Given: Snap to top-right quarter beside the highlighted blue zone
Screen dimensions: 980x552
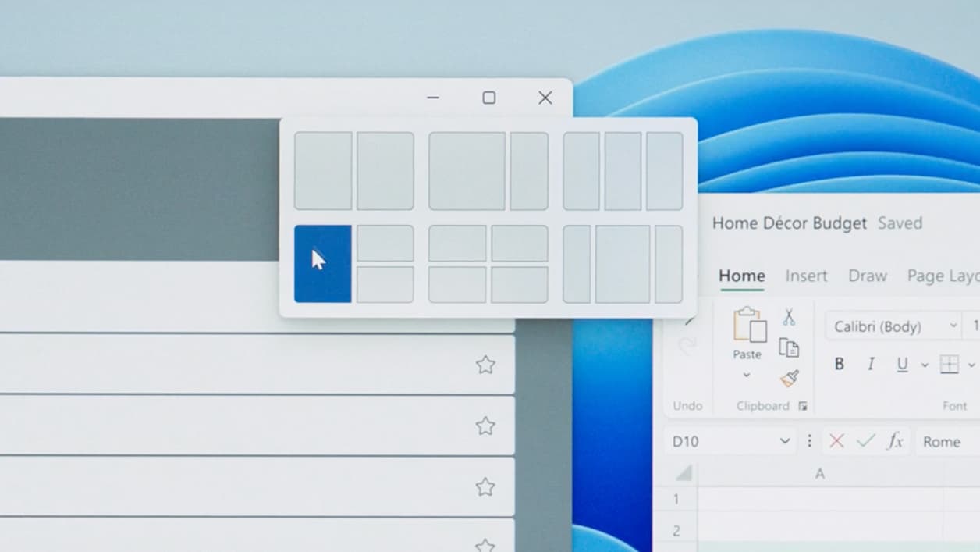Looking at the screenshot, I should 385,243.
